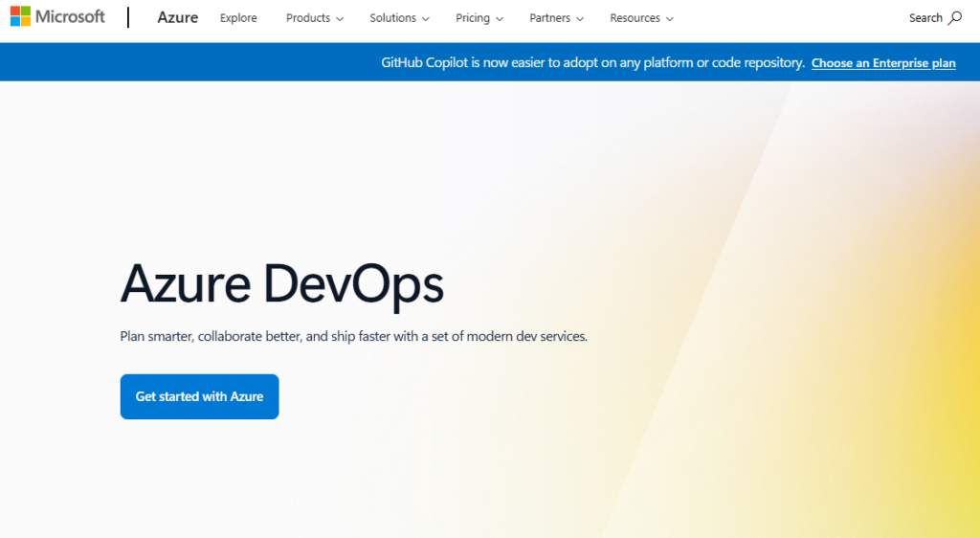This screenshot has width=980, height=538.
Task: Click the GitHub Copilot announcement banner text
Action: point(592,62)
